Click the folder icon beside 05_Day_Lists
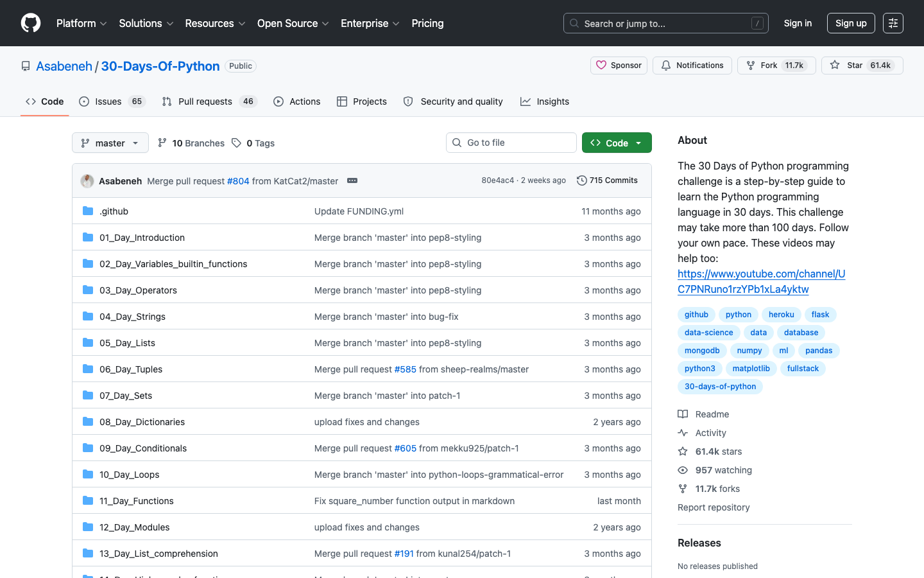 (87, 342)
